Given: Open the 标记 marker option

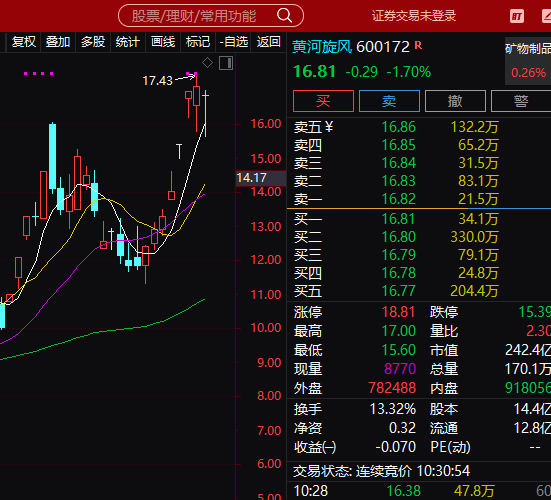Looking at the screenshot, I should pos(198,42).
